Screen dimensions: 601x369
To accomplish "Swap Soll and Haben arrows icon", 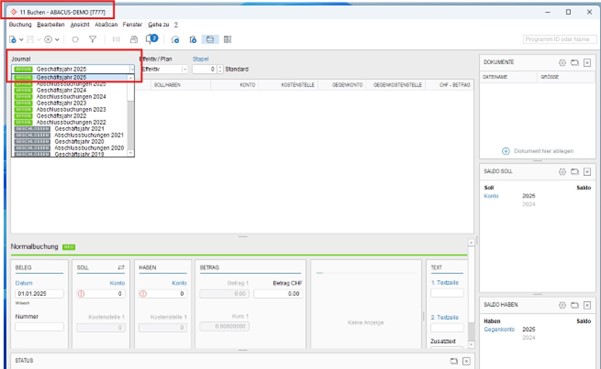I will click(121, 267).
